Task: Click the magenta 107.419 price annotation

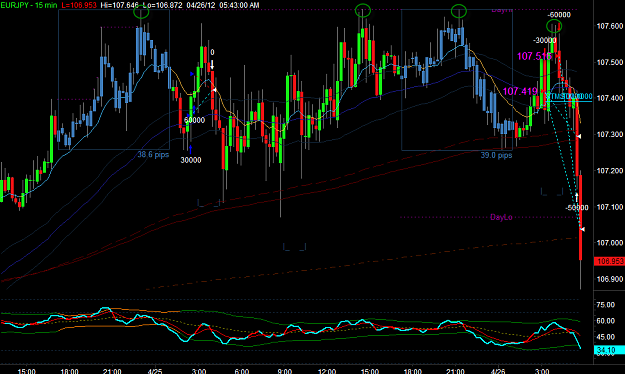Action: (520, 92)
